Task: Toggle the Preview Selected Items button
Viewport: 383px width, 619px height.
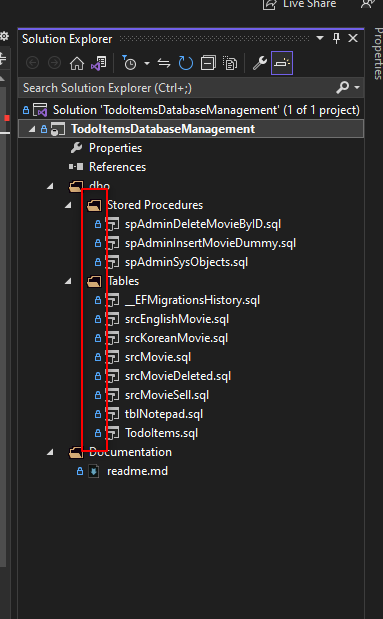Action: [282, 63]
